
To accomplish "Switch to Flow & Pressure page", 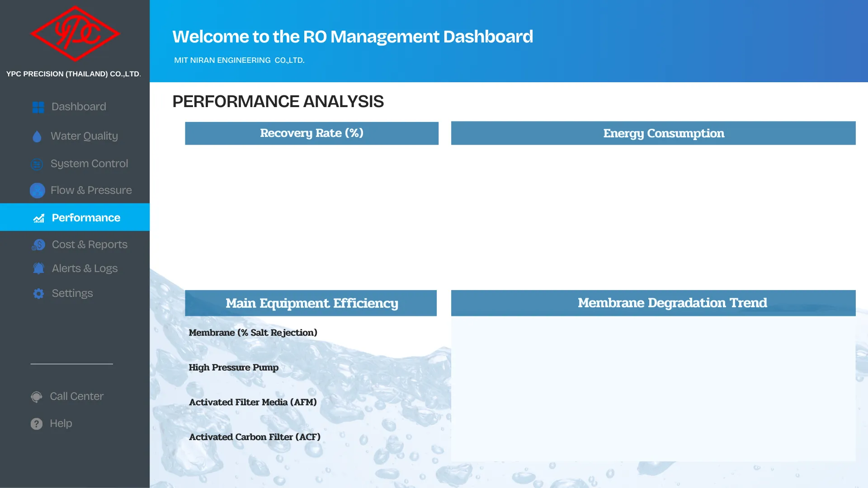I will 91,190.
